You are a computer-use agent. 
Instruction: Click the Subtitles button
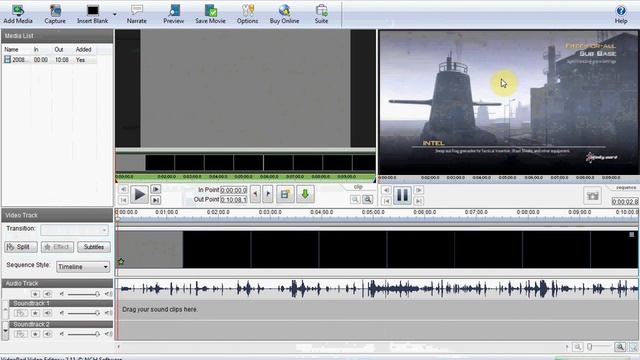click(x=93, y=247)
